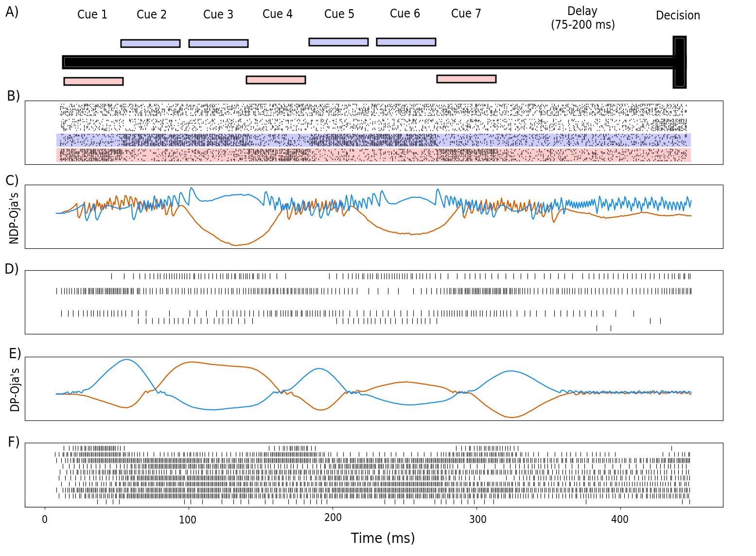The width and height of the screenshot is (756, 556).
Task: Click the blue rectangle under Cue 5
Action: [338, 42]
